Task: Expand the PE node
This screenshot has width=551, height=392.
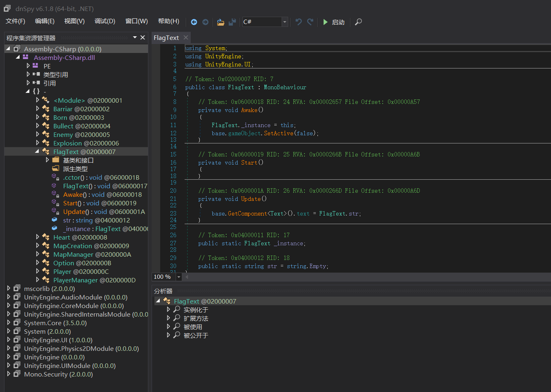Action: (x=28, y=66)
